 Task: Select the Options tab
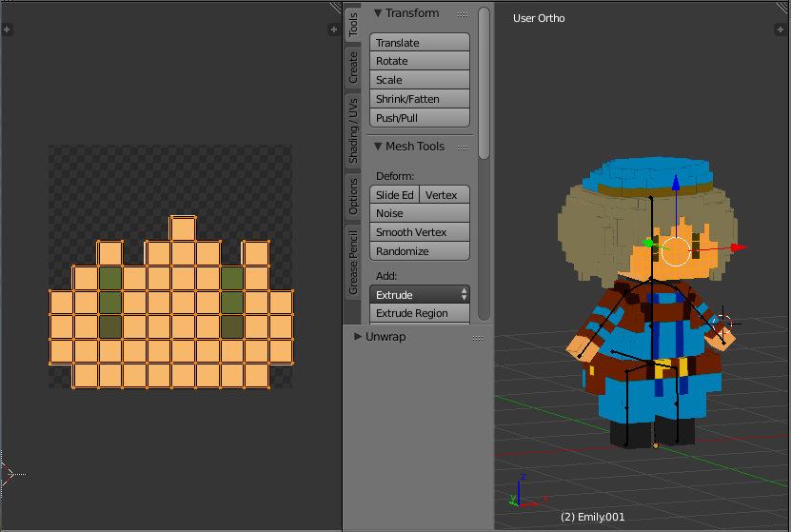point(352,196)
